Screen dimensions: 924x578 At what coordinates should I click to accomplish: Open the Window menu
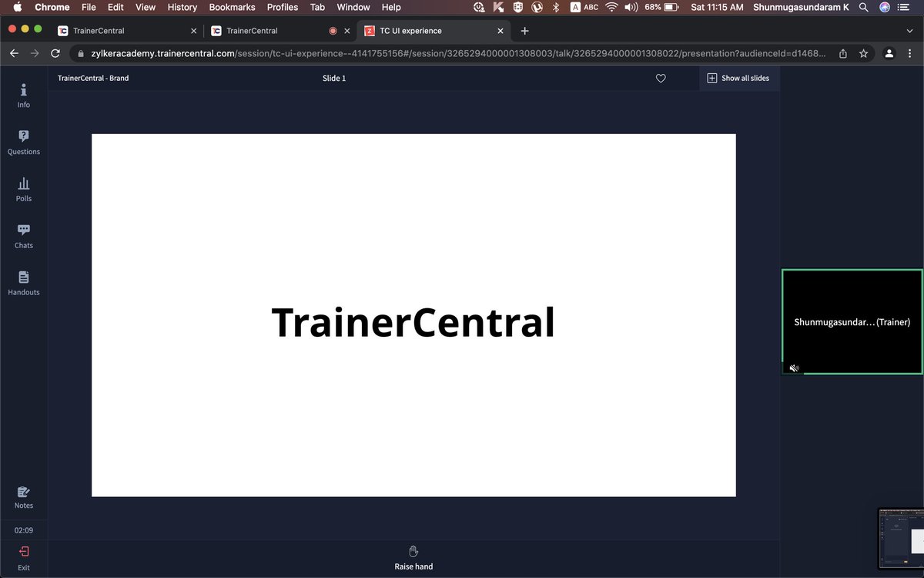click(353, 7)
